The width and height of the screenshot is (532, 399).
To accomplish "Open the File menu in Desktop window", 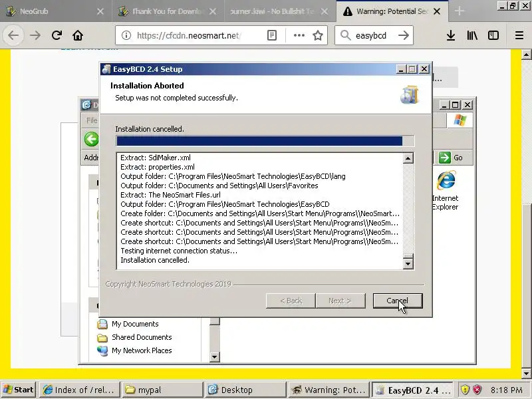I will [92, 120].
